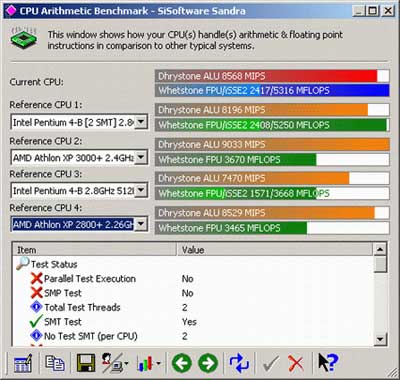Viewport: 400px width, 380px height.
Task: Open the Reference CPU 1 dropdown
Action: (141, 122)
